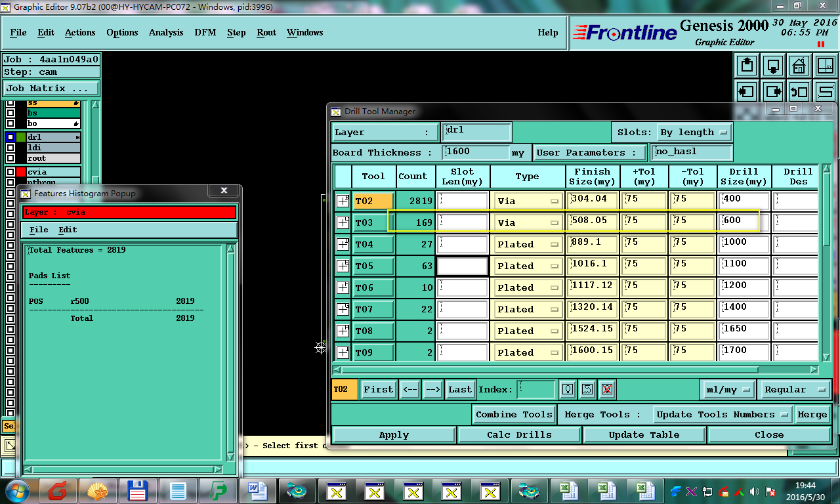Click the previous view undo icon
Screen dimensions: 840x504
799,91
